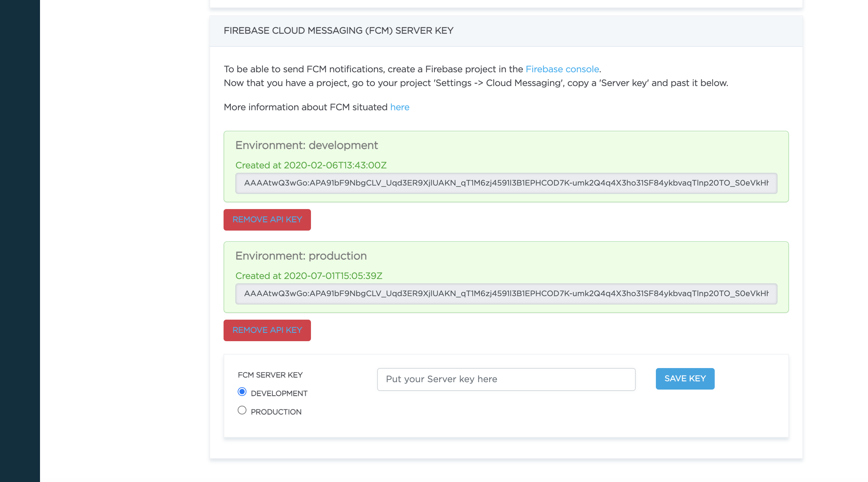Click the development key creation timestamp
Screen dimensions: 868x482
(311, 165)
